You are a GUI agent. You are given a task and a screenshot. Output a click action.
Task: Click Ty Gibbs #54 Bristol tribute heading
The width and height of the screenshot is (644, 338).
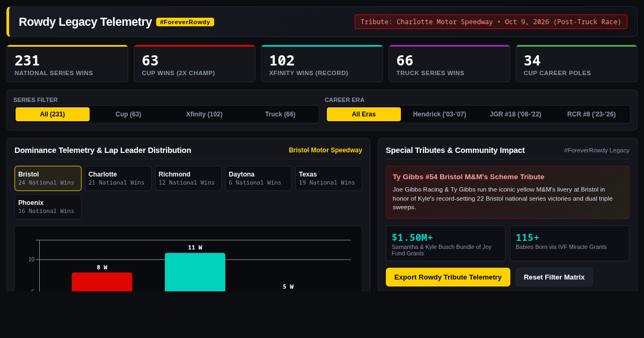click(x=469, y=177)
